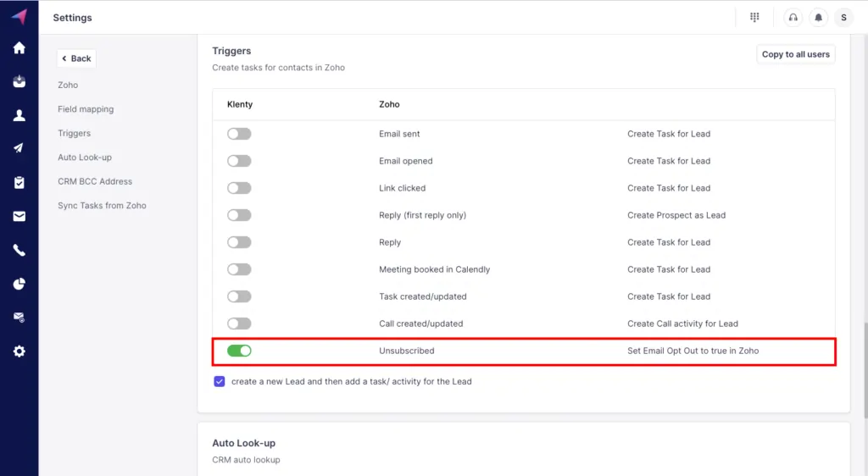Enable the Task created/updated trigger

tap(239, 296)
